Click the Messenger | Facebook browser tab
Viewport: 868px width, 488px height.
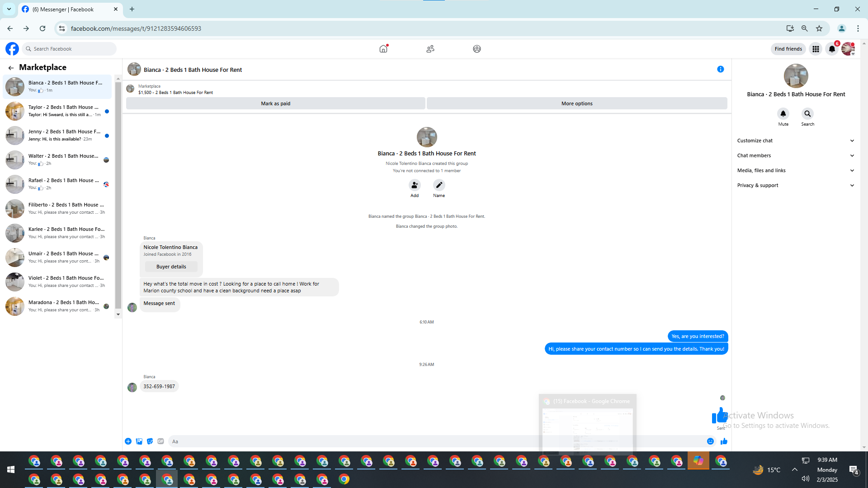pyautogui.click(x=70, y=9)
